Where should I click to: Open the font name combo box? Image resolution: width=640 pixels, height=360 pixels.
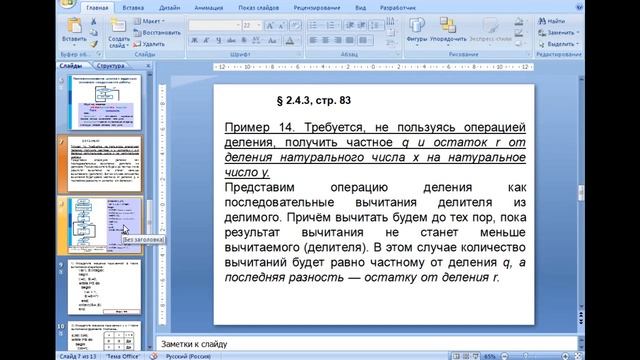(214, 26)
